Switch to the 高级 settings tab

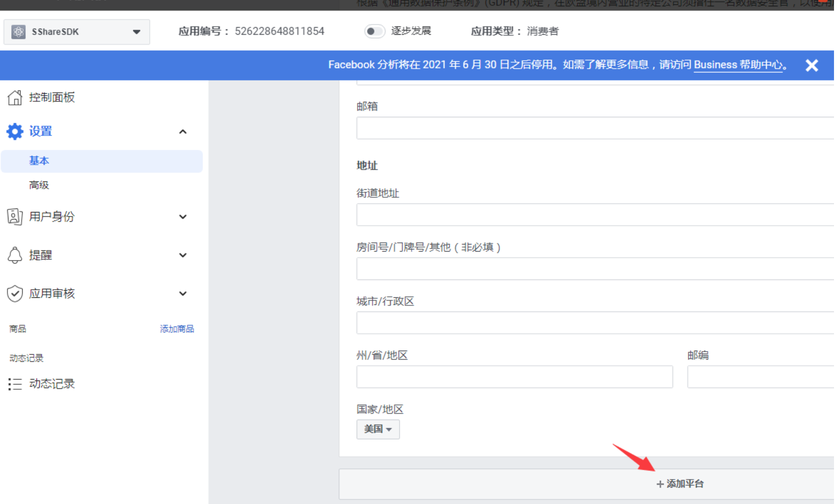[39, 185]
